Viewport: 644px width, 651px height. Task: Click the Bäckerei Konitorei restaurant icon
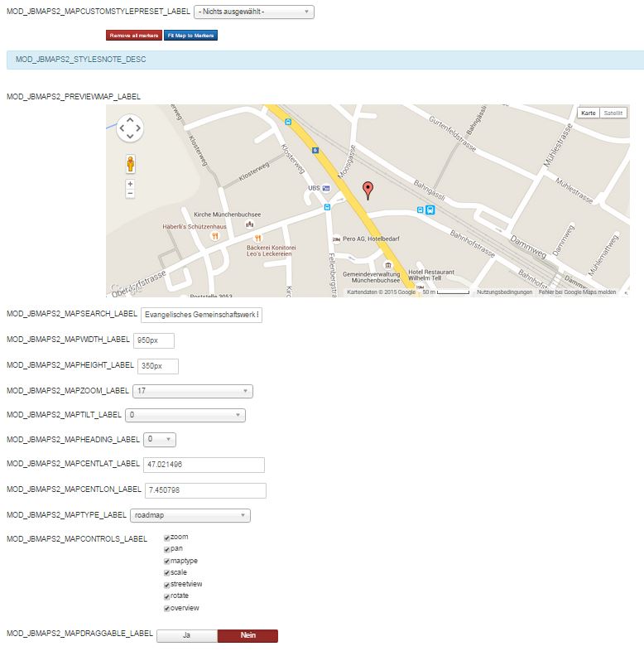click(x=257, y=239)
